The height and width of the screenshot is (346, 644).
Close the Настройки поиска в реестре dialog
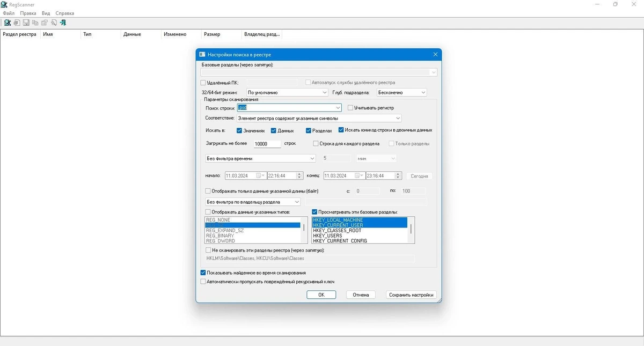click(435, 54)
